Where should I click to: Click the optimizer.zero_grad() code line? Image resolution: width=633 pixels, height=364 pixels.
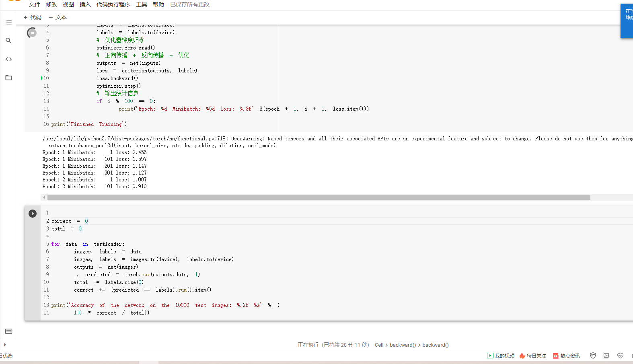[x=125, y=48]
